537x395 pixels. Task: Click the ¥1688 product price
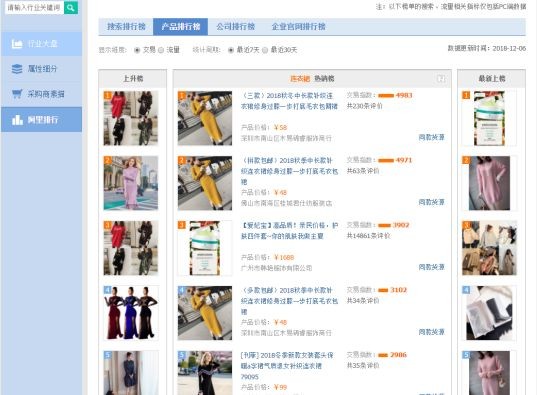[284, 257]
